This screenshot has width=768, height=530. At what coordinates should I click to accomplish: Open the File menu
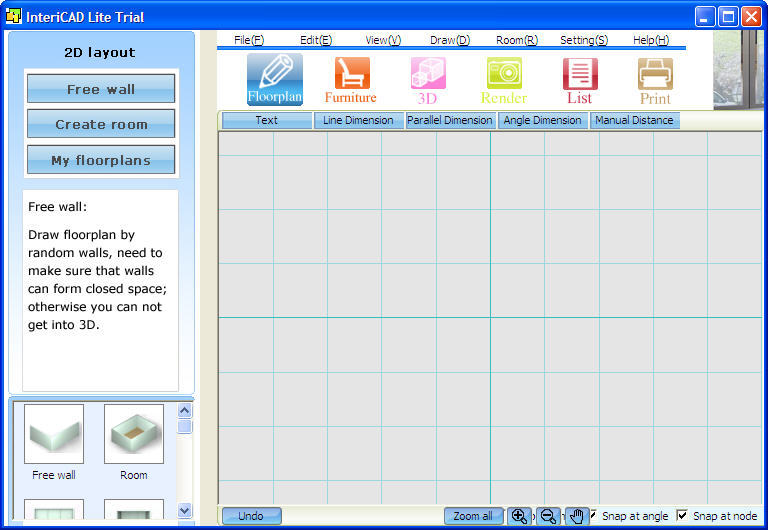249,40
